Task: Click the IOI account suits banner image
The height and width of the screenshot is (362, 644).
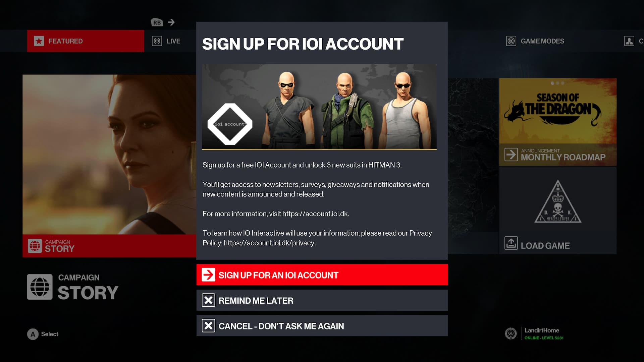Action: click(319, 107)
